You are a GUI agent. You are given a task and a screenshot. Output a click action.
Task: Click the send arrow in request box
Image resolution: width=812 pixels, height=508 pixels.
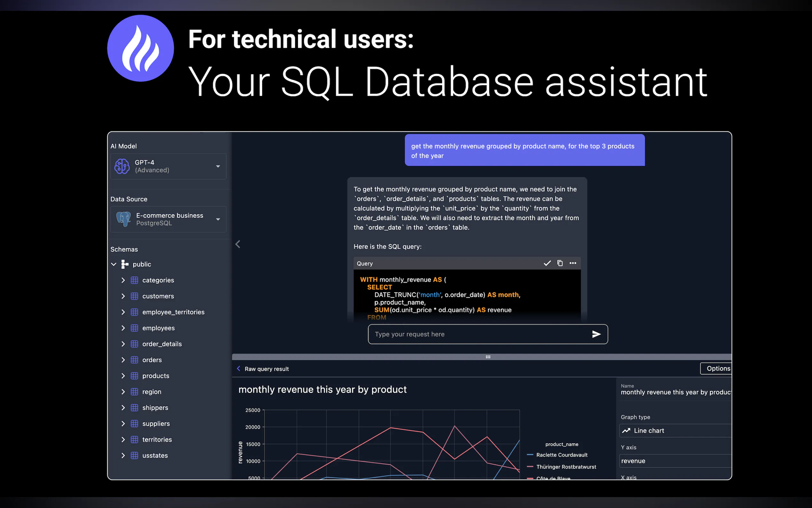click(x=596, y=334)
